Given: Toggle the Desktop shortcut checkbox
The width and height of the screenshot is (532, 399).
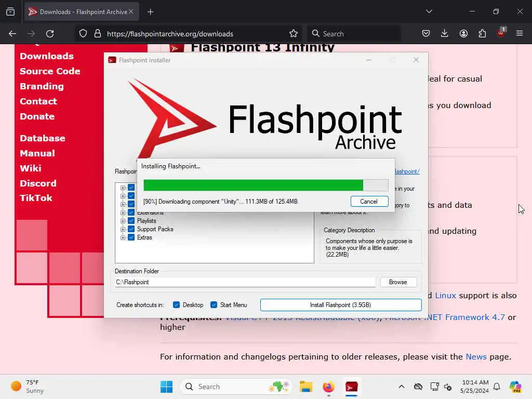Looking at the screenshot, I should [x=176, y=304].
